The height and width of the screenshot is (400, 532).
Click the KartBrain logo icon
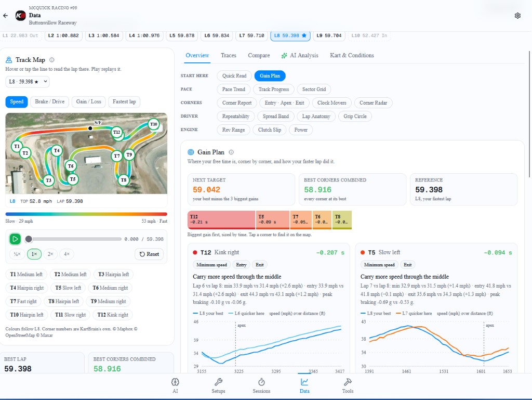tap(20, 16)
